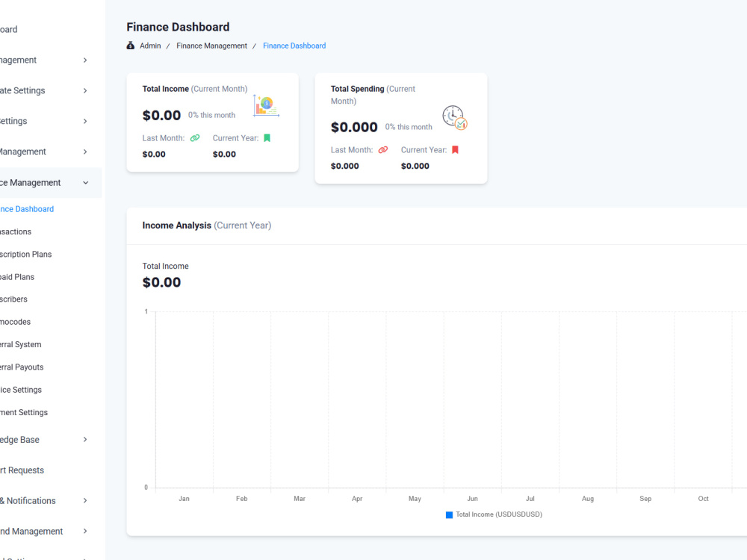The image size is (747, 560).
Task: Click the blue Total Income legend square
Action: click(x=449, y=514)
